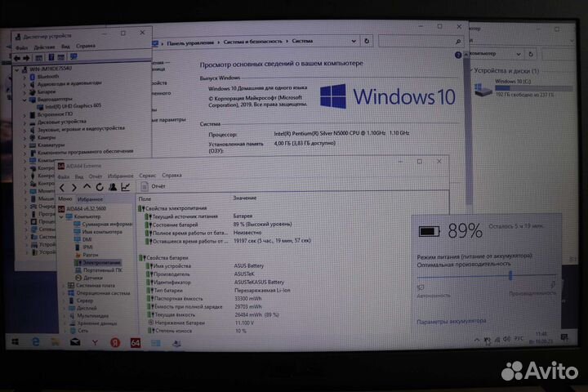
Task: Click Device Manager help toolbar icon
Action: click(51, 57)
